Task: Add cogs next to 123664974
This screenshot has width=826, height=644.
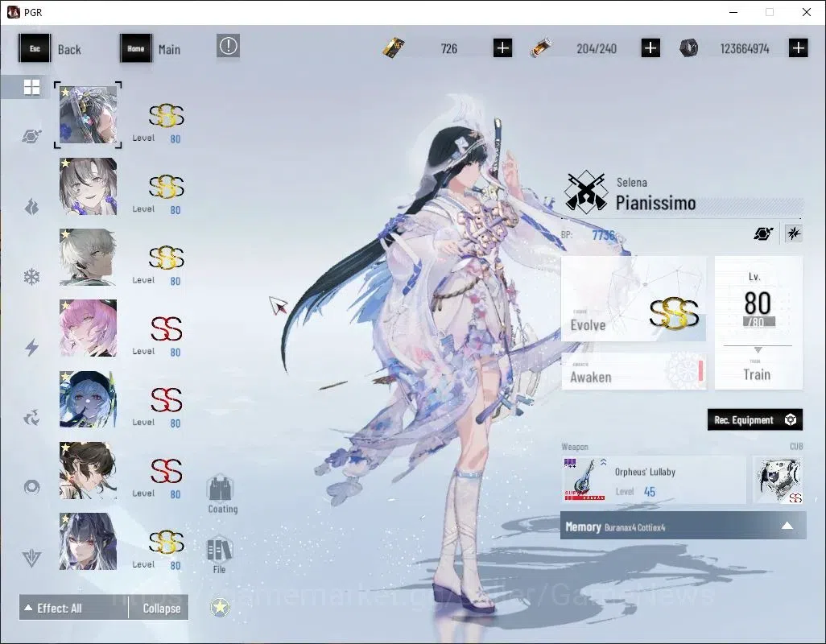Action: 799,48
